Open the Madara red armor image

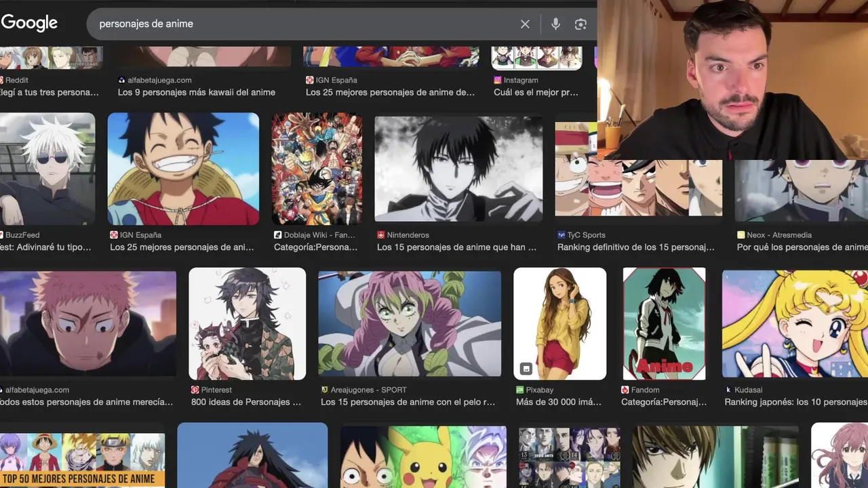click(252, 455)
